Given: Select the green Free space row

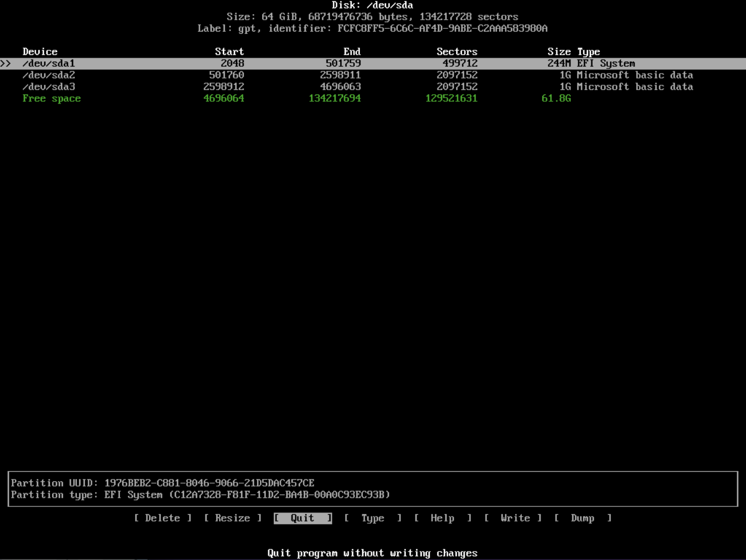Looking at the screenshot, I should point(373,98).
